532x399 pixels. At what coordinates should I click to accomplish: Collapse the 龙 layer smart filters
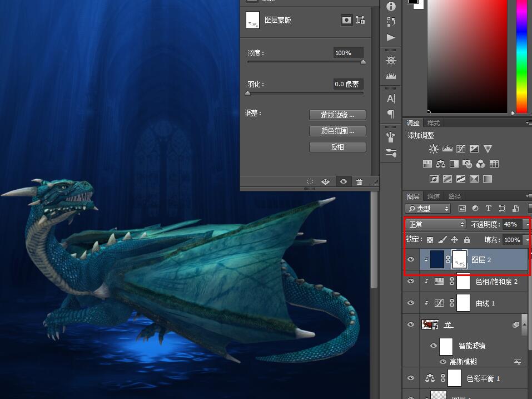click(x=524, y=324)
